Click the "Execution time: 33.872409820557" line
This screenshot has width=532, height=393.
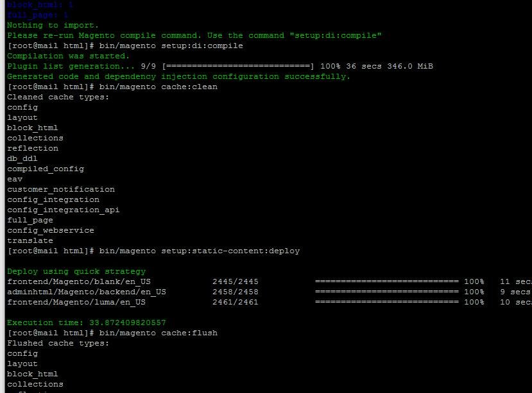coord(86,322)
